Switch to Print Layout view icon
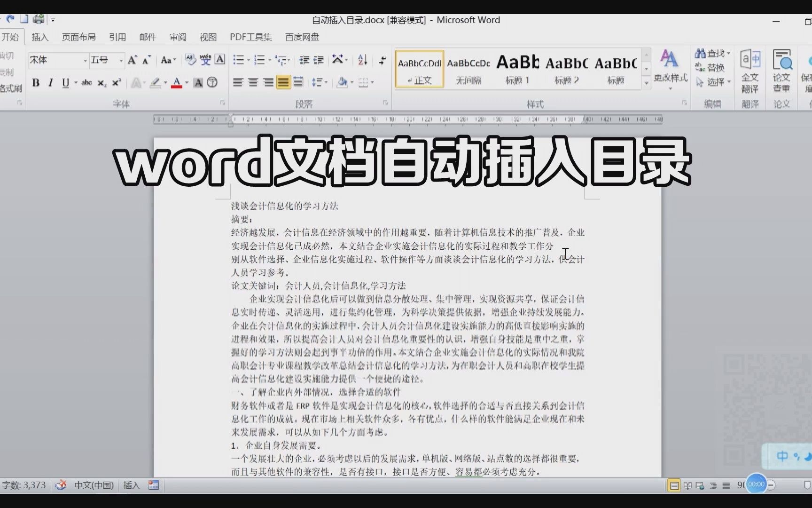 click(x=674, y=485)
